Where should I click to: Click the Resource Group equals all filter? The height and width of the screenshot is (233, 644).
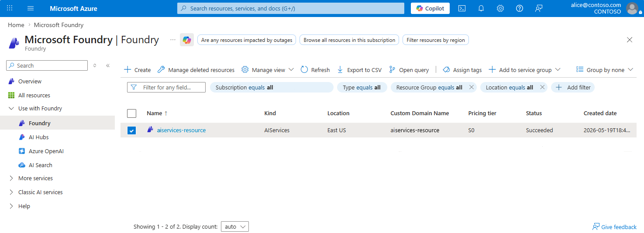(x=429, y=87)
